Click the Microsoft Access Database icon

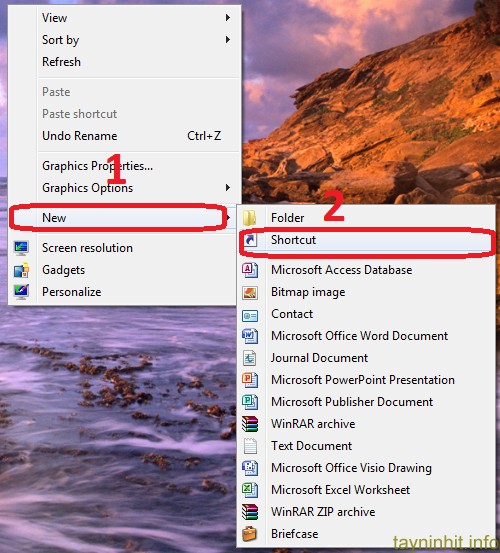coord(250,270)
